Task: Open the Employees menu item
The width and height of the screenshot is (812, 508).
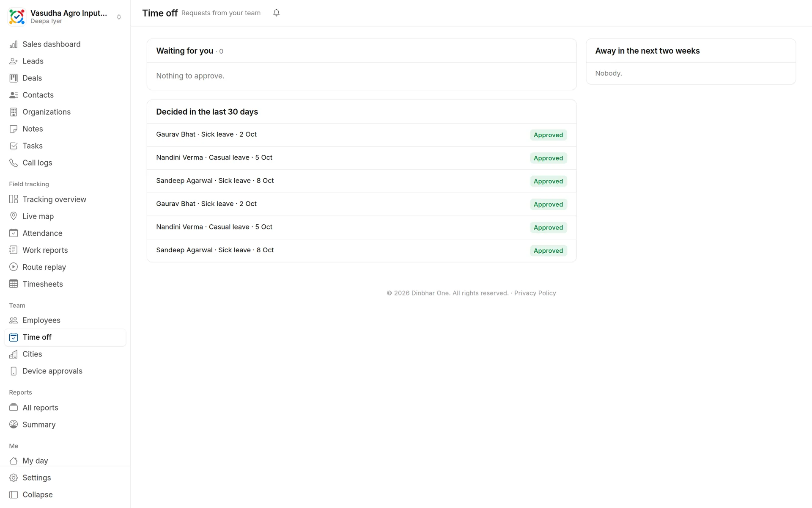Action: click(65, 320)
